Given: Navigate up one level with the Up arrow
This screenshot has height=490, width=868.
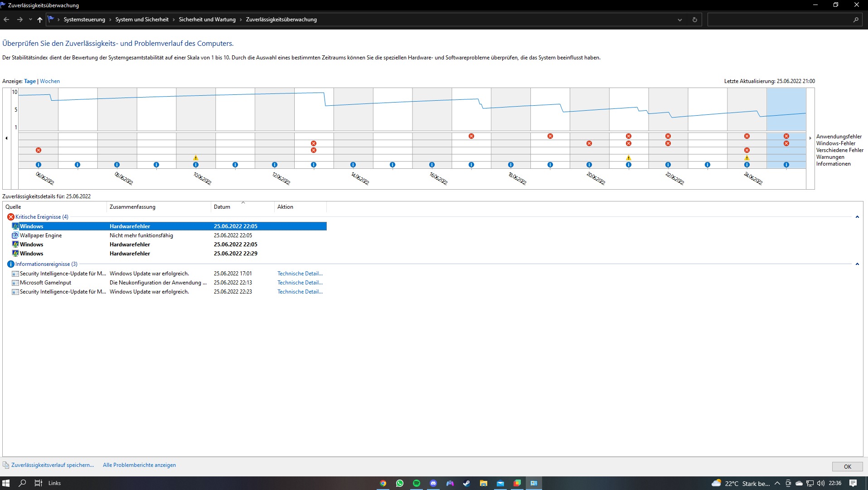Looking at the screenshot, I should point(40,20).
